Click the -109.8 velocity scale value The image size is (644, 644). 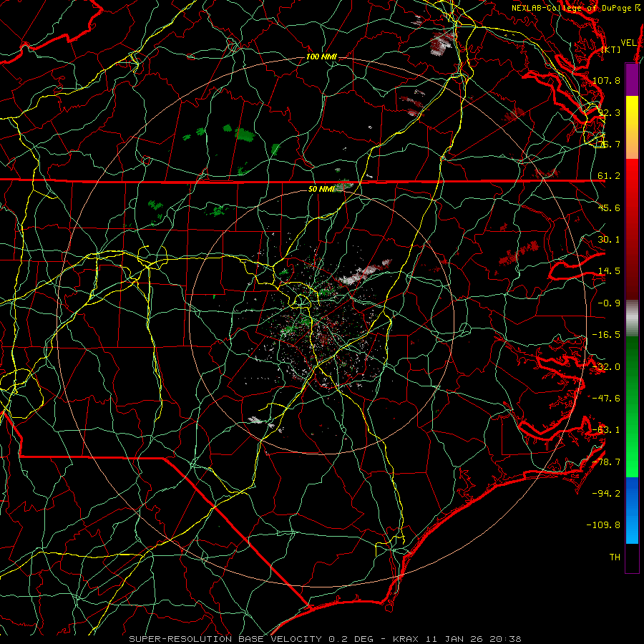604,525
